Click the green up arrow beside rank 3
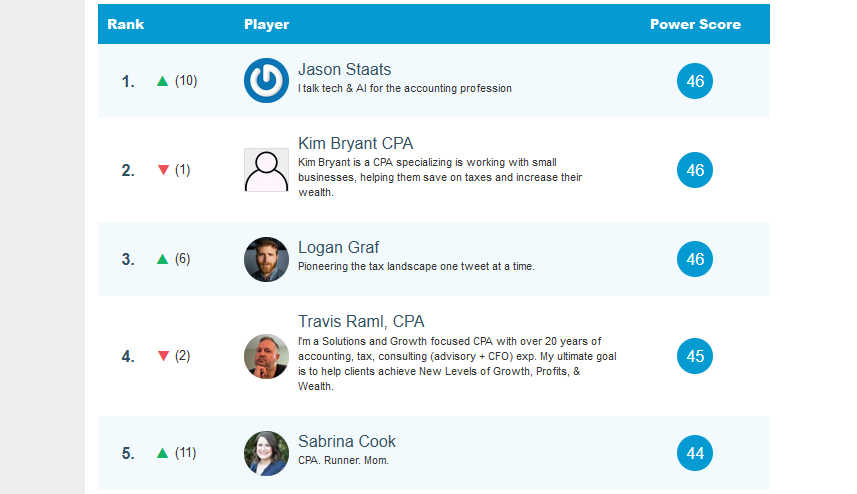Screen dimensions: 857x494 [163, 259]
